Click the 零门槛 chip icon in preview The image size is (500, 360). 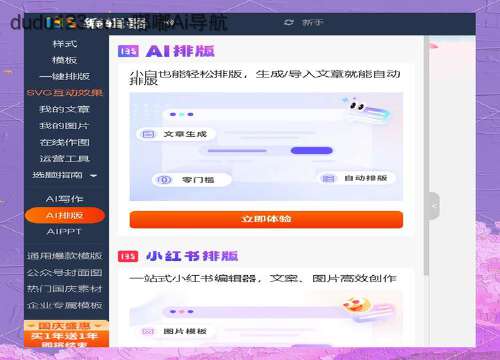coord(164,180)
